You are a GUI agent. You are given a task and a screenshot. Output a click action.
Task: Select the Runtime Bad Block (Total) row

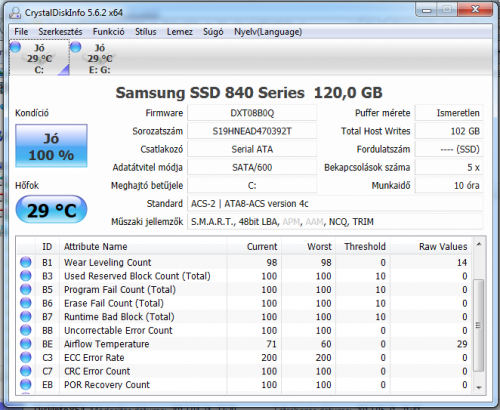click(244, 317)
